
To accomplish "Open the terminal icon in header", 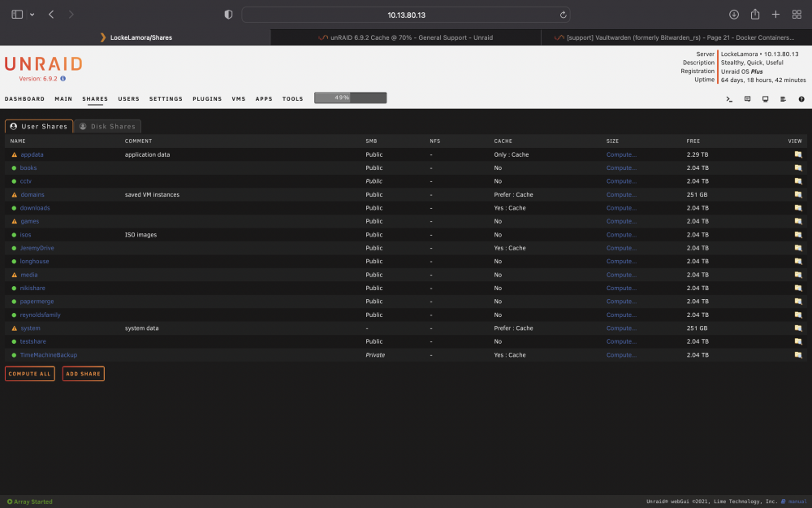I will coord(729,99).
